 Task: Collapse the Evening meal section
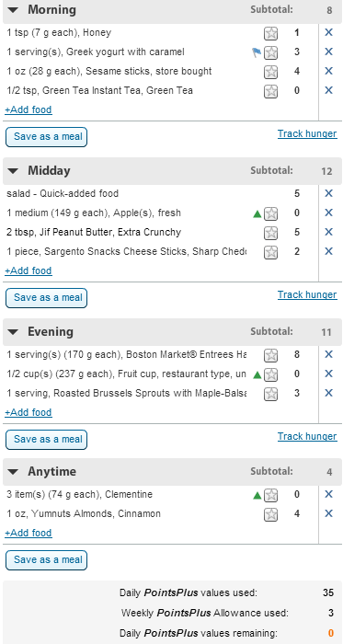point(13,332)
